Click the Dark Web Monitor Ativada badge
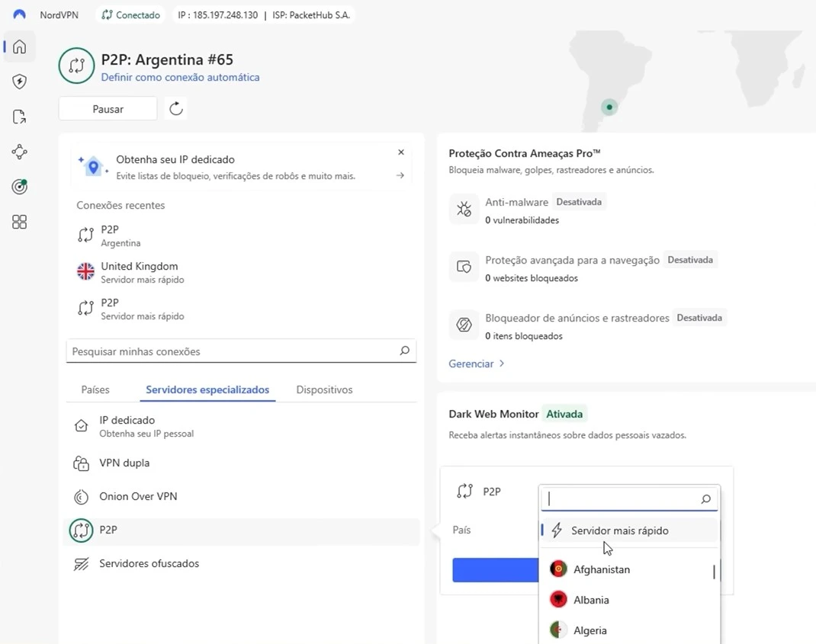Image resolution: width=816 pixels, height=644 pixels. (x=564, y=414)
